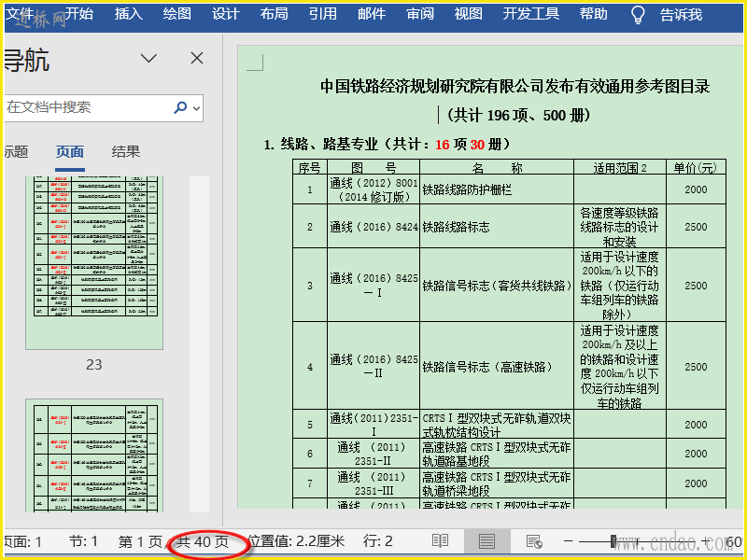Click the zoom slider handle

613,541
